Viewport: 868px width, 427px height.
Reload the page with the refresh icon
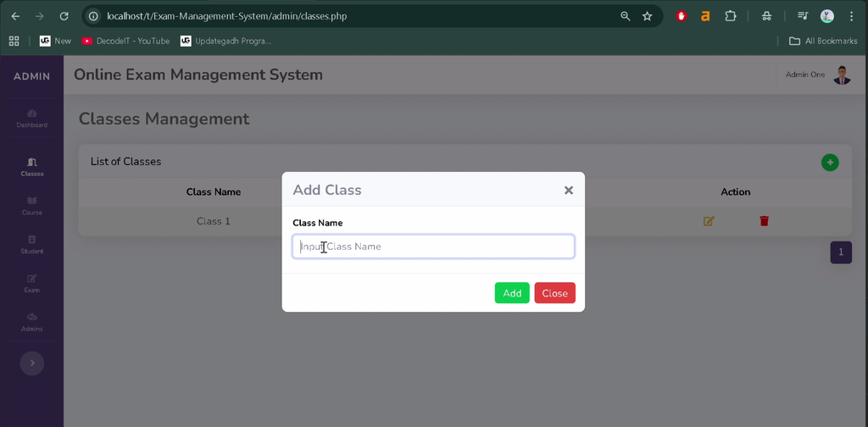tap(64, 16)
